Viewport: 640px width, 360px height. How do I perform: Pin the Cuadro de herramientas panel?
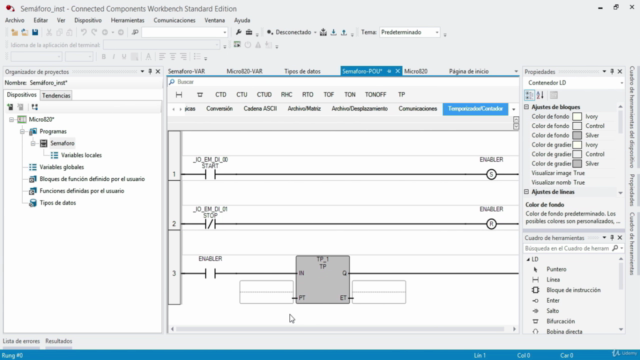tap(612, 238)
